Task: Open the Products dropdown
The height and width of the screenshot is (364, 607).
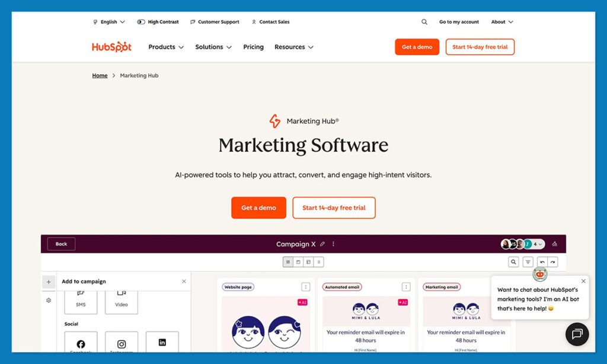Action: pos(165,47)
